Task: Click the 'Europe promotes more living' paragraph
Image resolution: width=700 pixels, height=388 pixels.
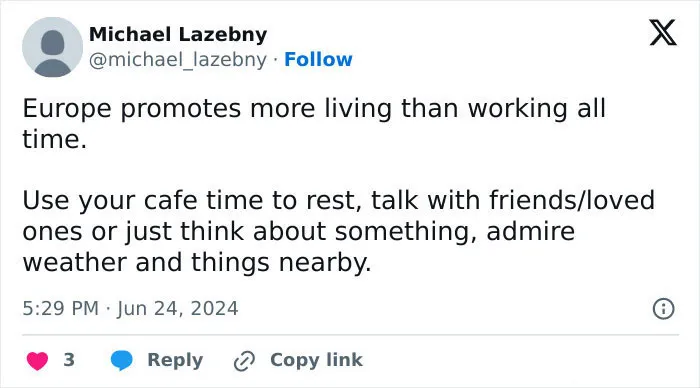Action: [x=314, y=124]
